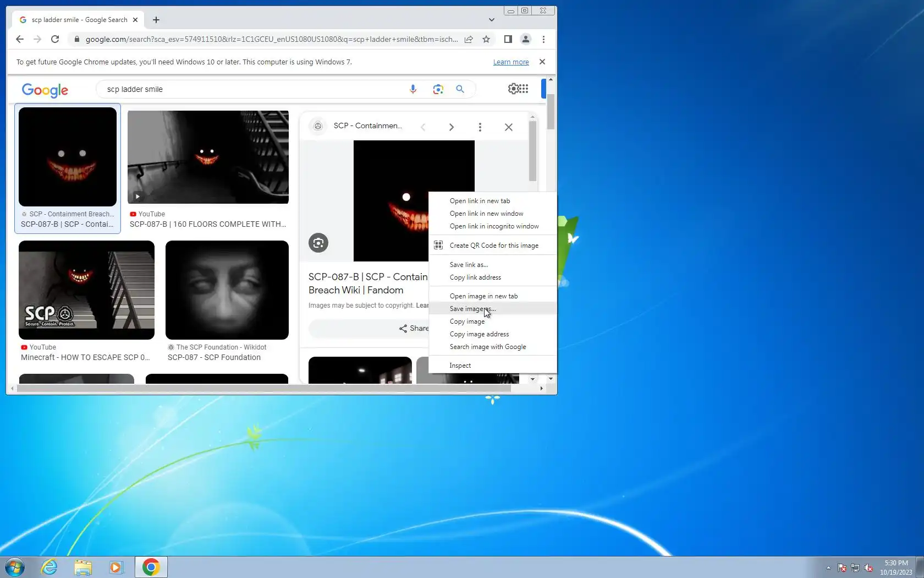Click the taskbar clock showing 5:30 PM
This screenshot has width=924, height=578.
(x=896, y=568)
